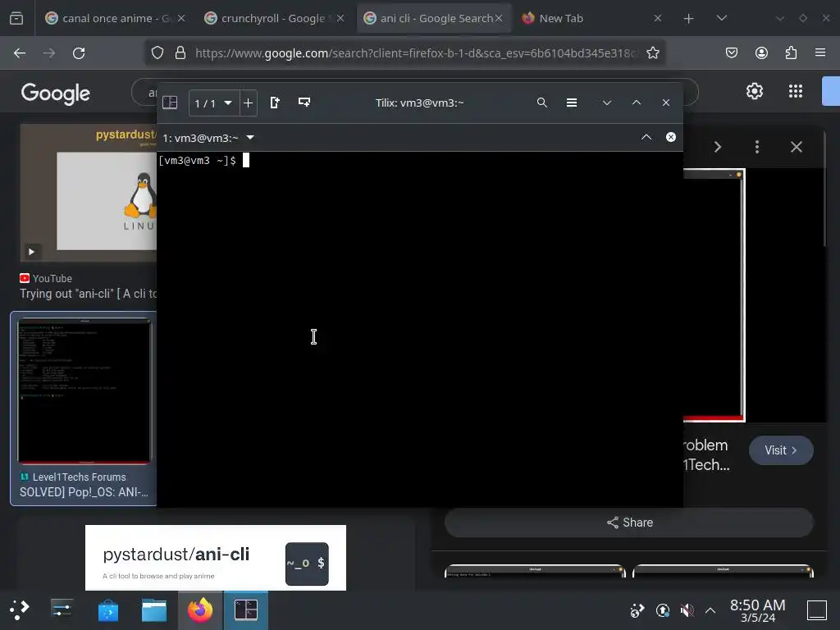Close the Google image preview panel
The height and width of the screenshot is (630, 840).
pyautogui.click(x=797, y=147)
